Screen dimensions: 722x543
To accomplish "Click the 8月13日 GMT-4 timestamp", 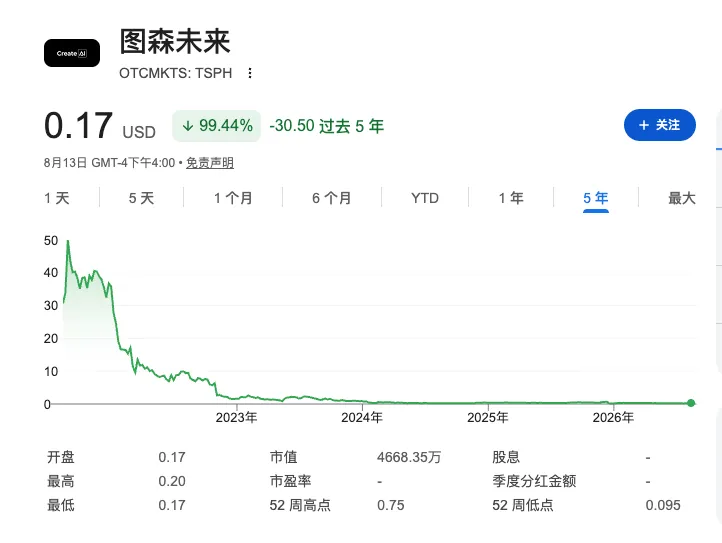I will [x=109, y=163].
